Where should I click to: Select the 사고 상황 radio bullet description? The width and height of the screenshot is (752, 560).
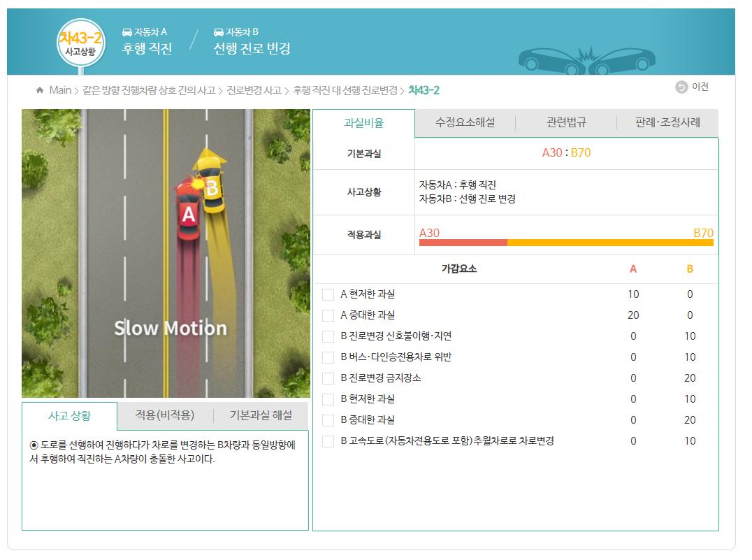tap(34, 445)
